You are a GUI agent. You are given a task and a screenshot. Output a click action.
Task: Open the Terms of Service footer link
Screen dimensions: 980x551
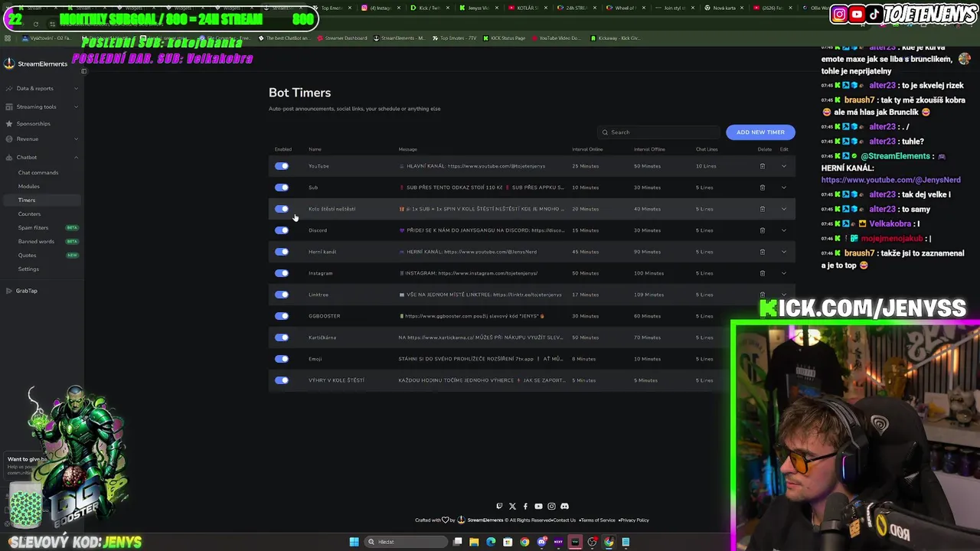click(598, 520)
